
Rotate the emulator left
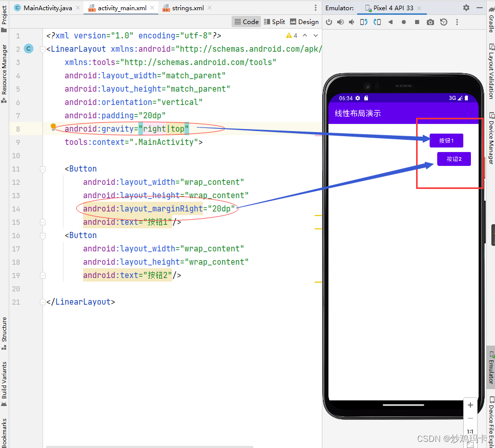364,22
